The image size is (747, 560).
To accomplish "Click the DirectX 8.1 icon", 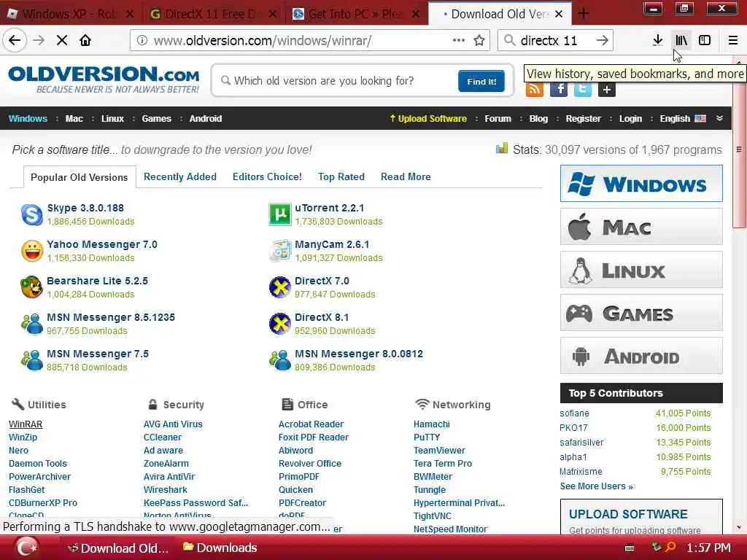I will point(279,324).
